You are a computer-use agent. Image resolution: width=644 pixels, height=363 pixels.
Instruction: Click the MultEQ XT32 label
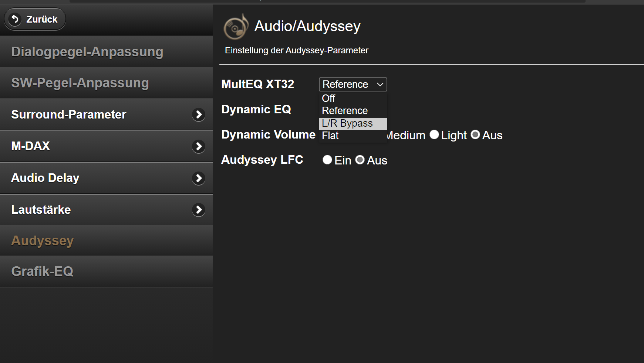pos(258,84)
